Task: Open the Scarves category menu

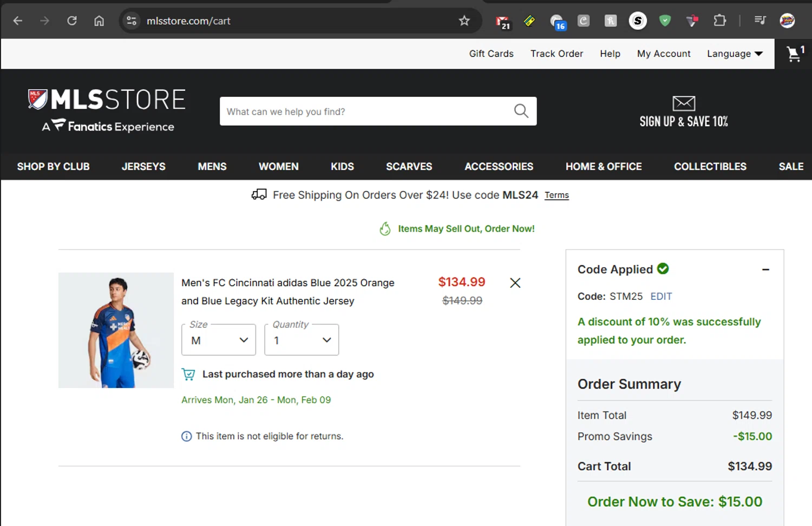Action: (409, 167)
